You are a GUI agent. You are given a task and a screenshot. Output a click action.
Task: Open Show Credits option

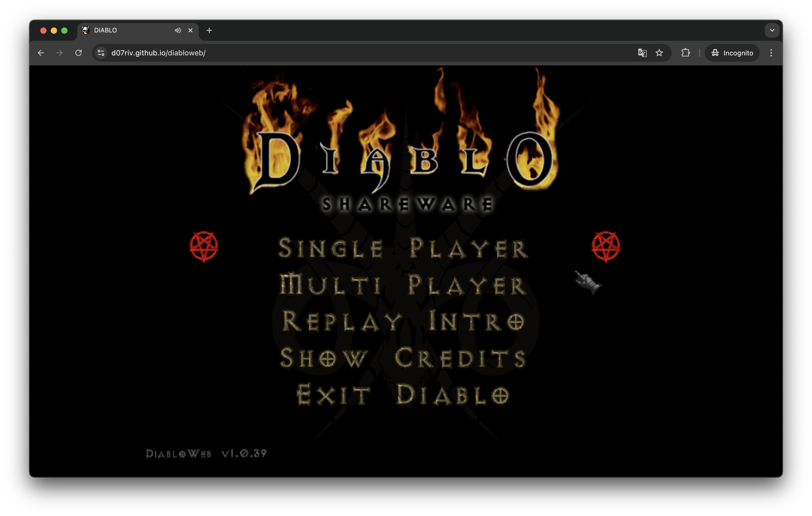(x=403, y=358)
